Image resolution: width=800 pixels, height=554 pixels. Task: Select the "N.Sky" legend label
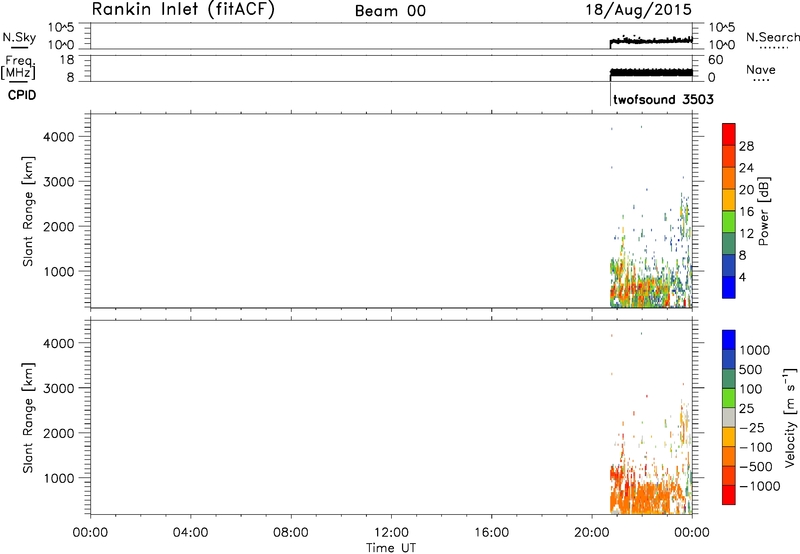(x=19, y=37)
